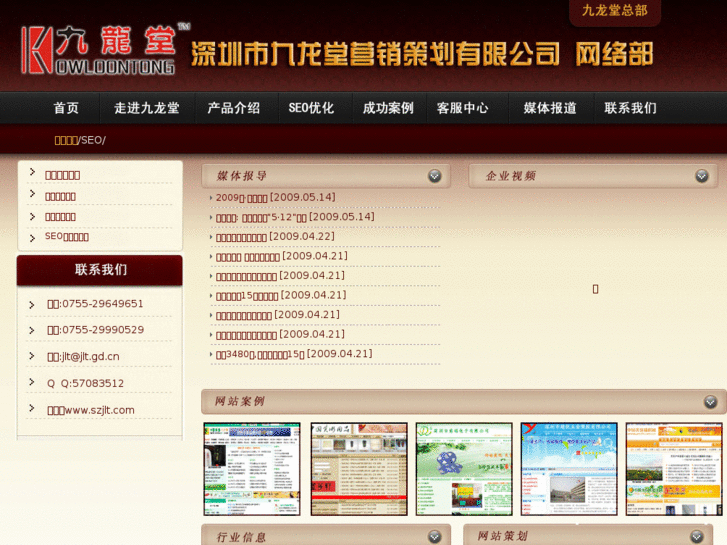Go to 首页 in the navigation bar

point(66,108)
